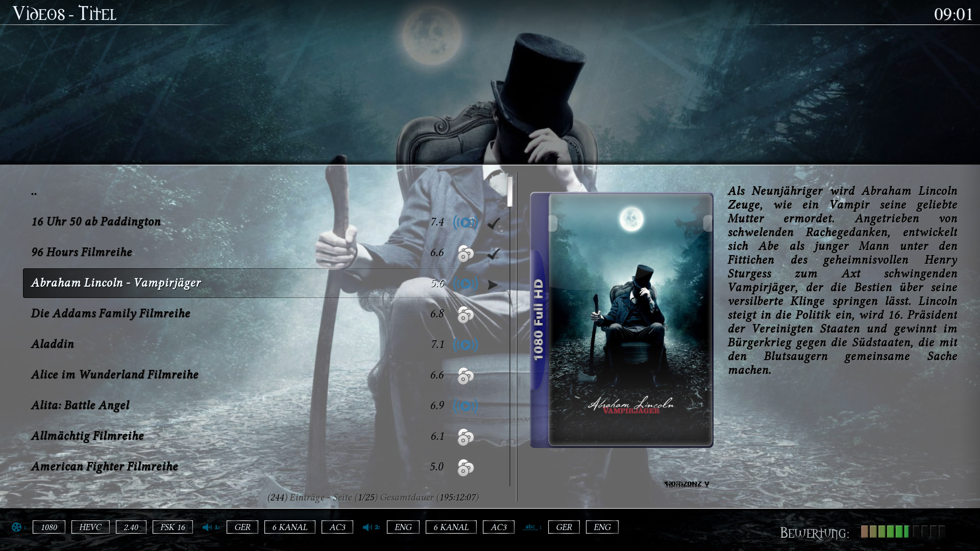Click the movie plot description text
The width and height of the screenshot is (980, 551).
pos(842,280)
